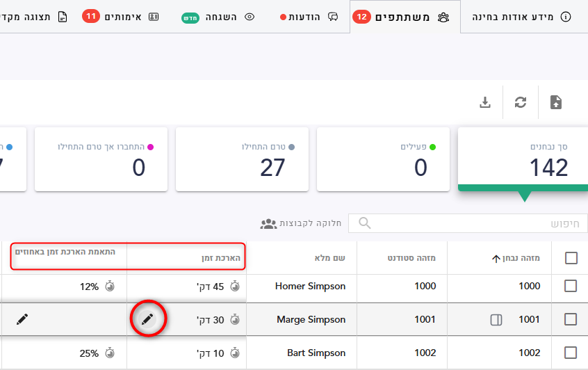Click the Marge Simpson name cell
The image size is (588, 370).
click(x=311, y=319)
